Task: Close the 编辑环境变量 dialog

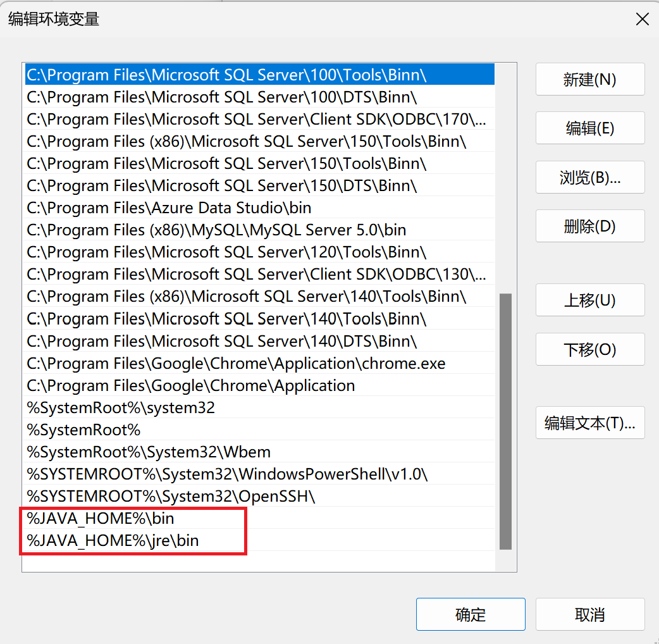Action: 642,19
